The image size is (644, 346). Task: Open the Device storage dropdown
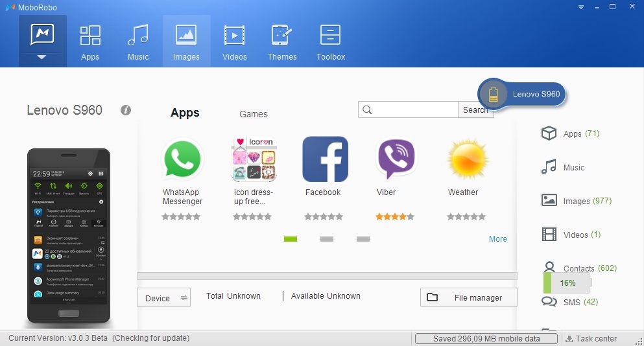(163, 298)
